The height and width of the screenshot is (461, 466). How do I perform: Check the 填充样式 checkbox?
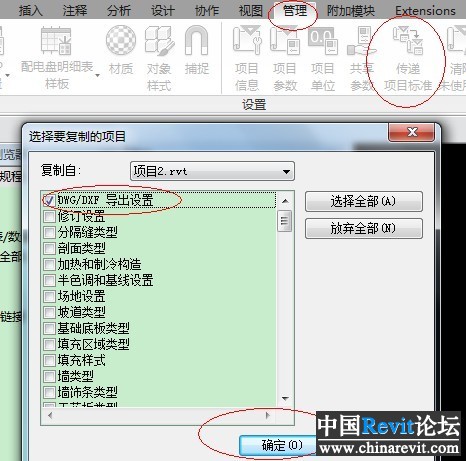coord(49,360)
